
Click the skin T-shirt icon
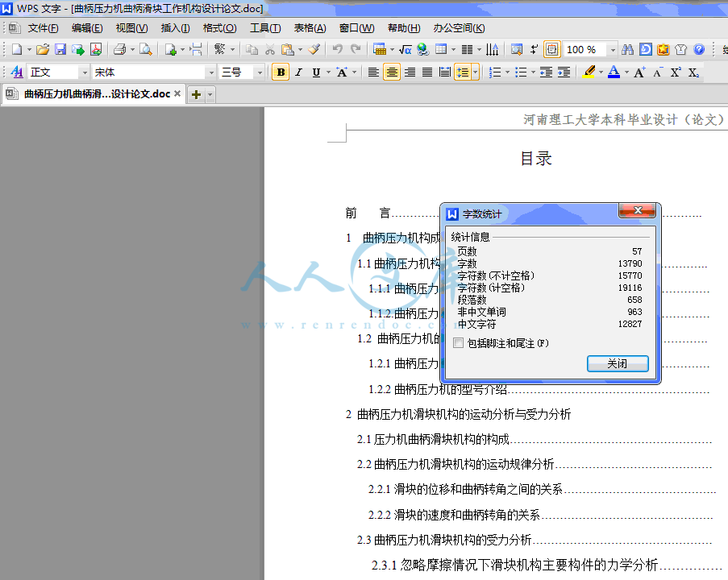point(681,49)
